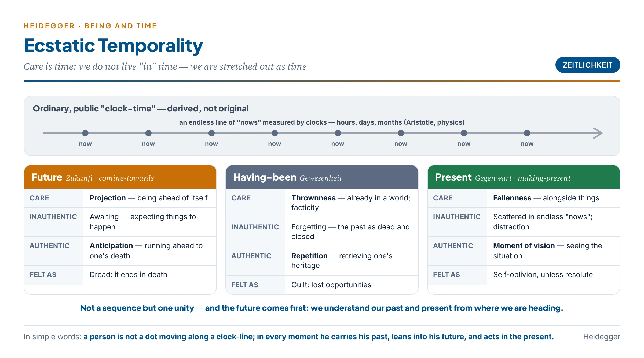Select the last "now" dot on timeline
The image size is (644, 358).
tap(527, 133)
